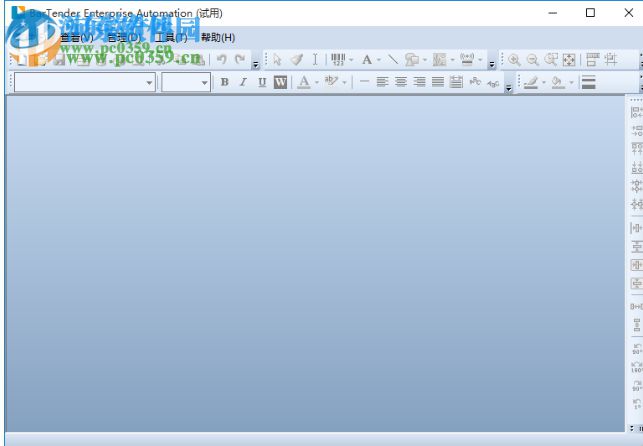Expand line color dropdown arrow

pyautogui.click(x=544, y=83)
